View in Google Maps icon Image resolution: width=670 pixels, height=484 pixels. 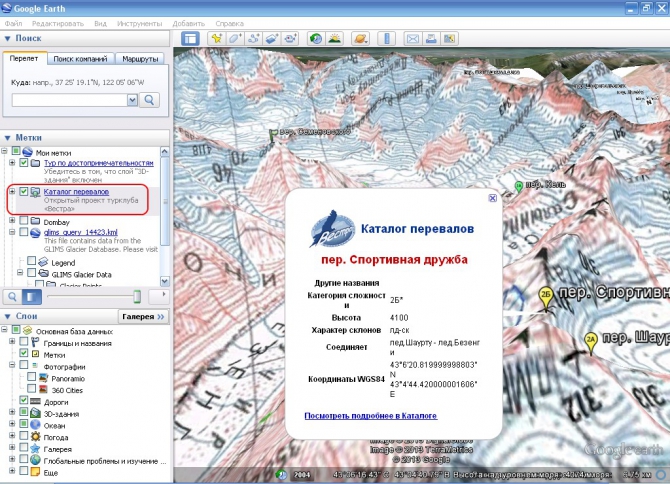pyautogui.click(x=449, y=39)
